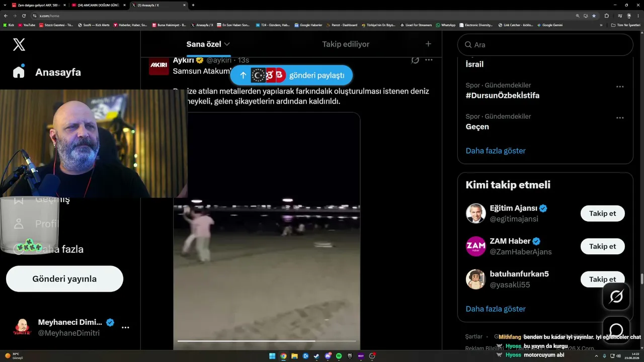Image resolution: width=644 pixels, height=362 pixels.
Task: Open the YouTube bookmark
Action: (x=27, y=25)
